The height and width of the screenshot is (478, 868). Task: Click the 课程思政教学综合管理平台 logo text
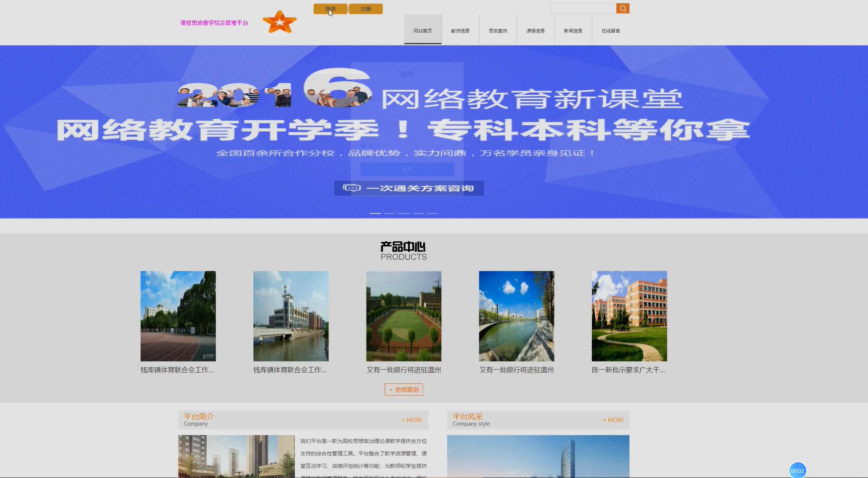tap(214, 23)
